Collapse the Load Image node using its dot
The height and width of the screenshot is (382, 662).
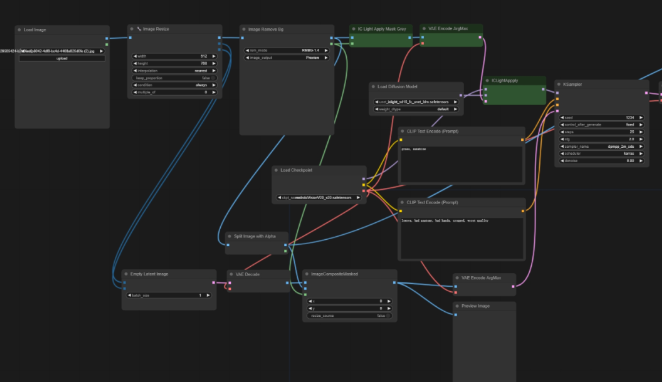click(19, 30)
